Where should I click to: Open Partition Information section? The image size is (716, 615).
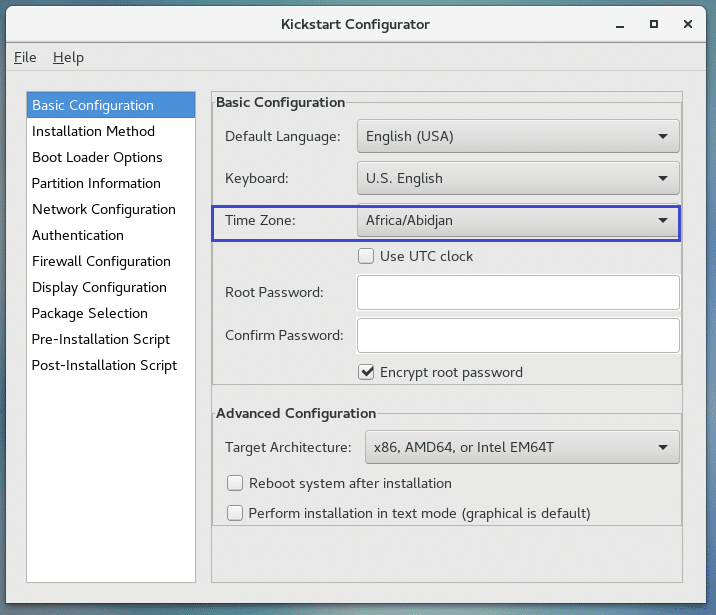[96, 183]
